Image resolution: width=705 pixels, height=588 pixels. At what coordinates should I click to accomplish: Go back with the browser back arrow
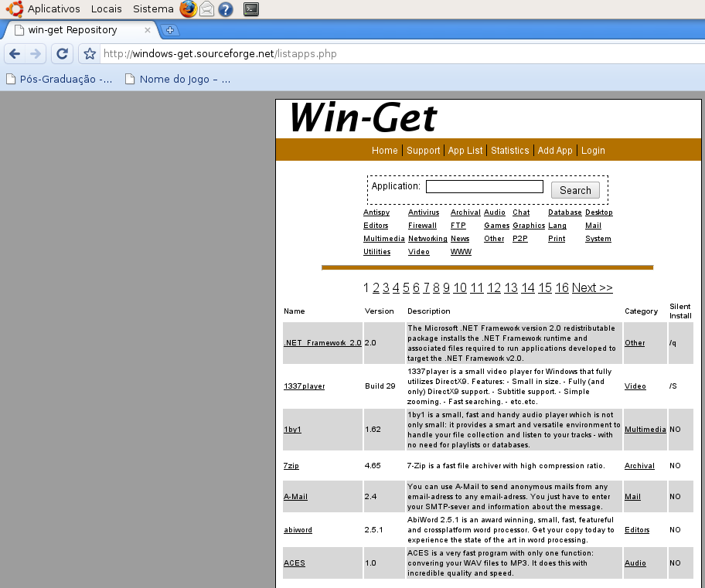15,54
